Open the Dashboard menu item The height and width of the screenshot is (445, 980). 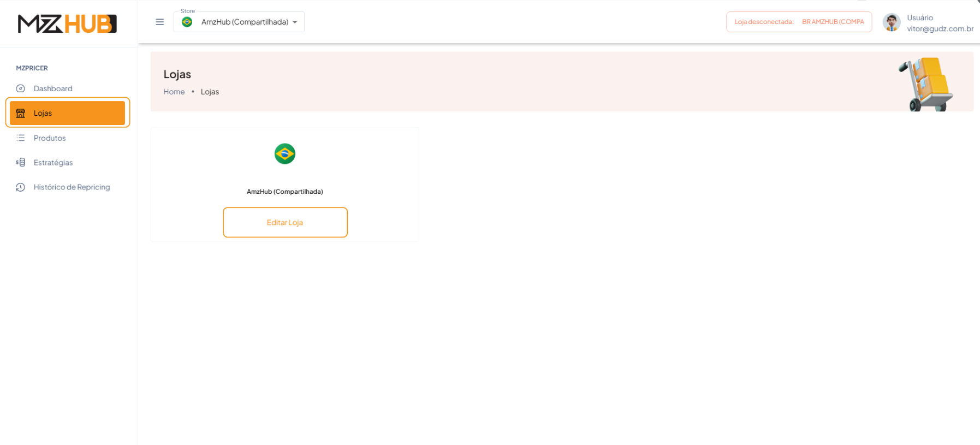click(x=53, y=88)
